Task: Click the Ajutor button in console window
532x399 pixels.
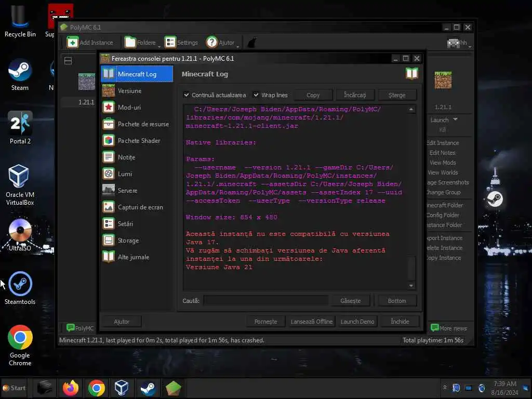Action: click(x=122, y=321)
